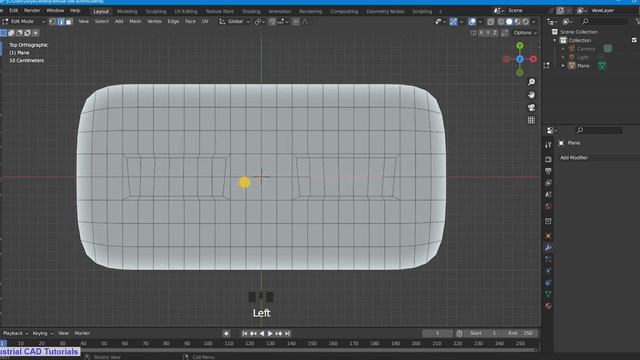Open Edit Mode dropdown

[x=24, y=22]
